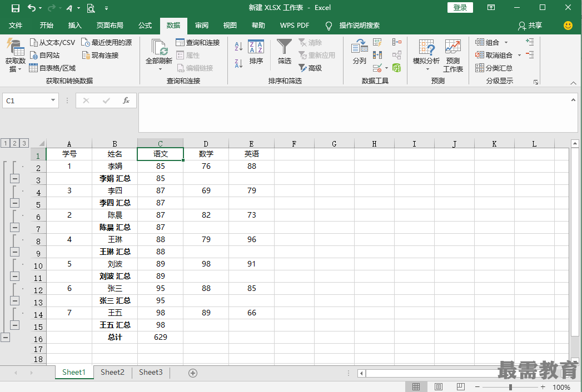Open 现有连接 existing connections
Viewport: 582px width, 392px height.
[x=101, y=56]
